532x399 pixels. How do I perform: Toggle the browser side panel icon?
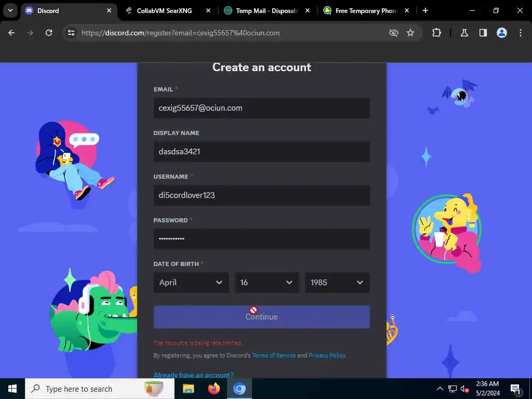(483, 33)
